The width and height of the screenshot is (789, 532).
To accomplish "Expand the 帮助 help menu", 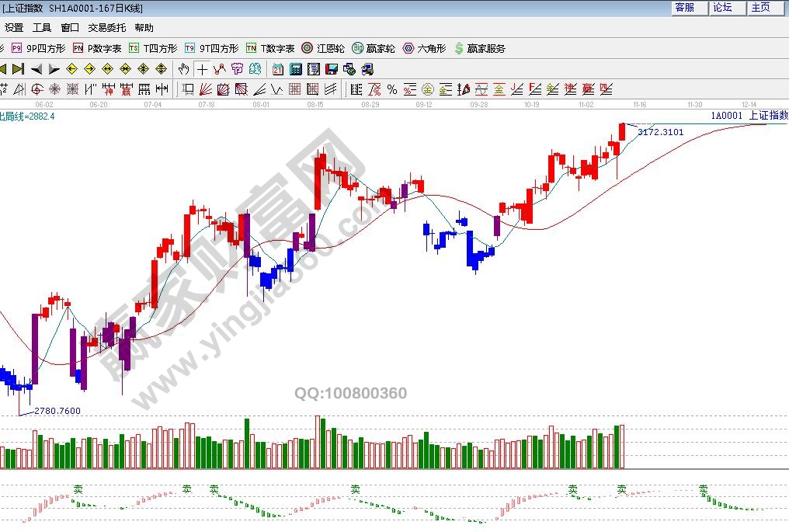I will tap(144, 27).
